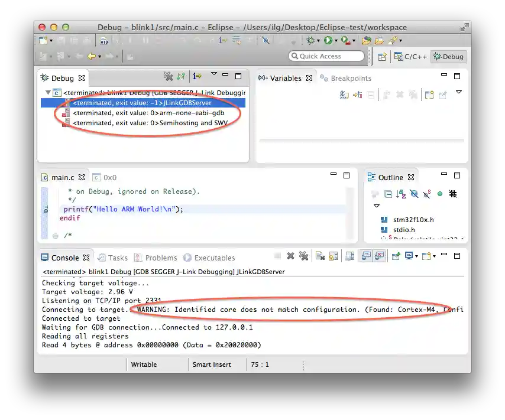This screenshot has width=505, height=420.
Task: Click the Quick Access search field
Action: pyautogui.click(x=326, y=56)
